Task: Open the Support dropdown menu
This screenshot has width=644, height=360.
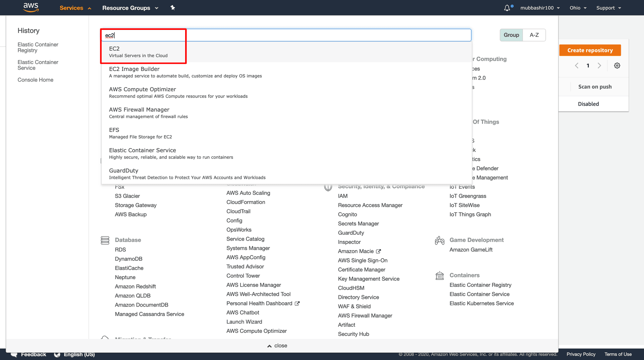Action: (609, 8)
